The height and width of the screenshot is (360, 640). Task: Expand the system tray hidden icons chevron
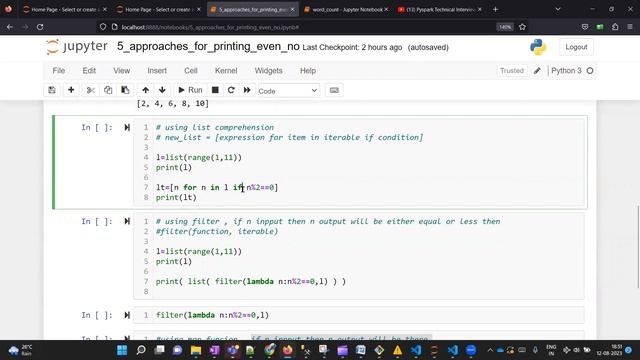tap(490, 350)
